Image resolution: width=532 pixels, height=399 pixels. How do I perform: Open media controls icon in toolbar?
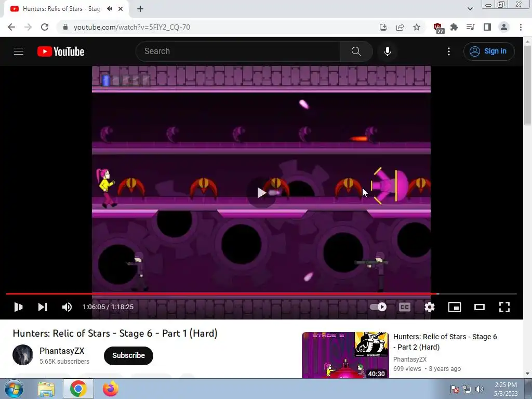(x=471, y=27)
